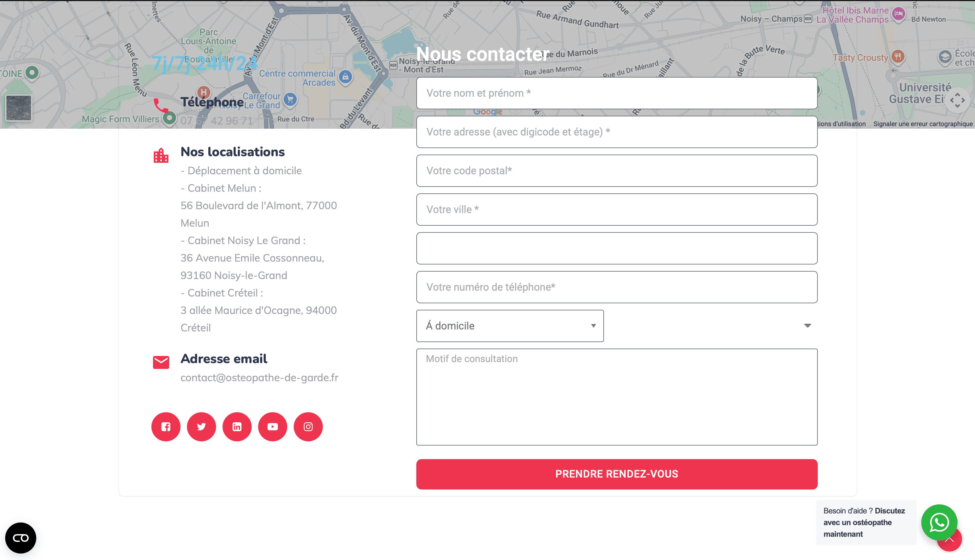975x560 pixels.
Task: Switch map using satellite thumbnail
Action: coord(19,108)
